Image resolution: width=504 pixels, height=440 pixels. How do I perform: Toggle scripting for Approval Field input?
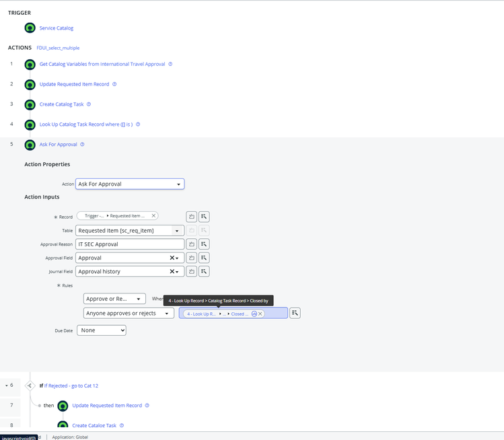pyautogui.click(x=192, y=258)
